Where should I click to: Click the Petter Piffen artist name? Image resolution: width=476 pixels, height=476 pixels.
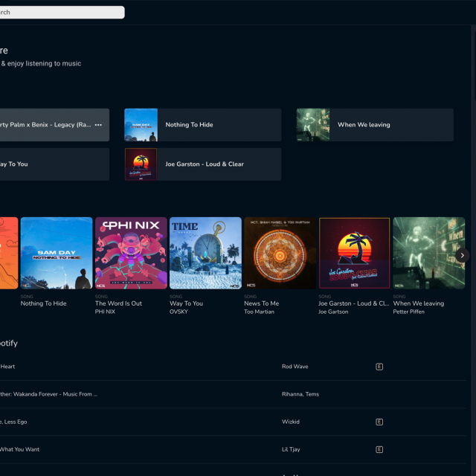(x=408, y=312)
